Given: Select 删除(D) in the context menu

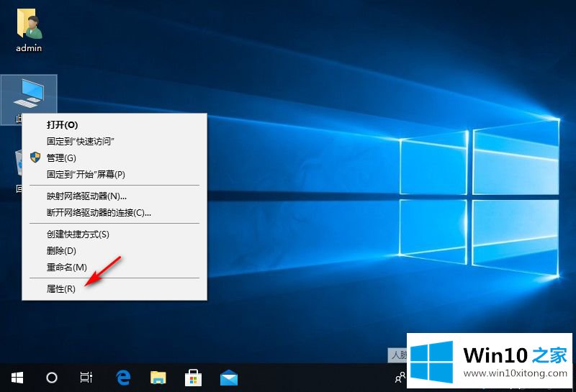Looking at the screenshot, I should click(x=61, y=250).
